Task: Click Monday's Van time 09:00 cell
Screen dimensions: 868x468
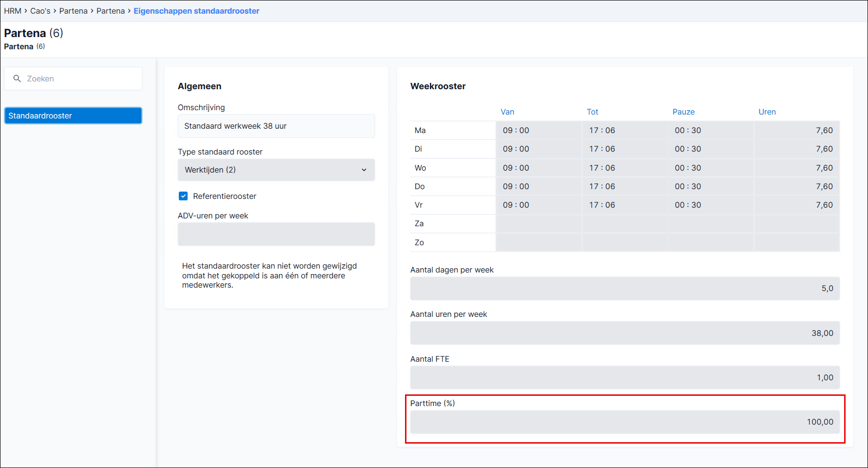Action: click(x=539, y=130)
